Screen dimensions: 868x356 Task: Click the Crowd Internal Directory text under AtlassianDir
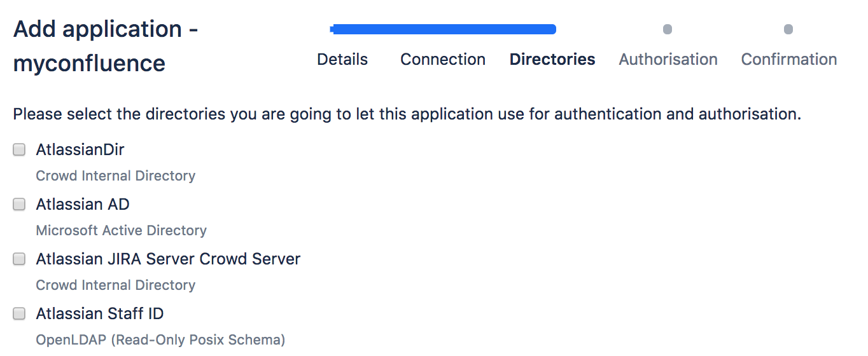click(115, 176)
